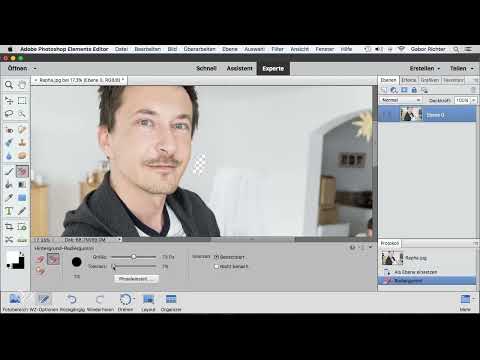Select the Clone Stamp tool
Image resolution: width=480 pixels, height=360 pixels.
pyautogui.click(x=22, y=143)
